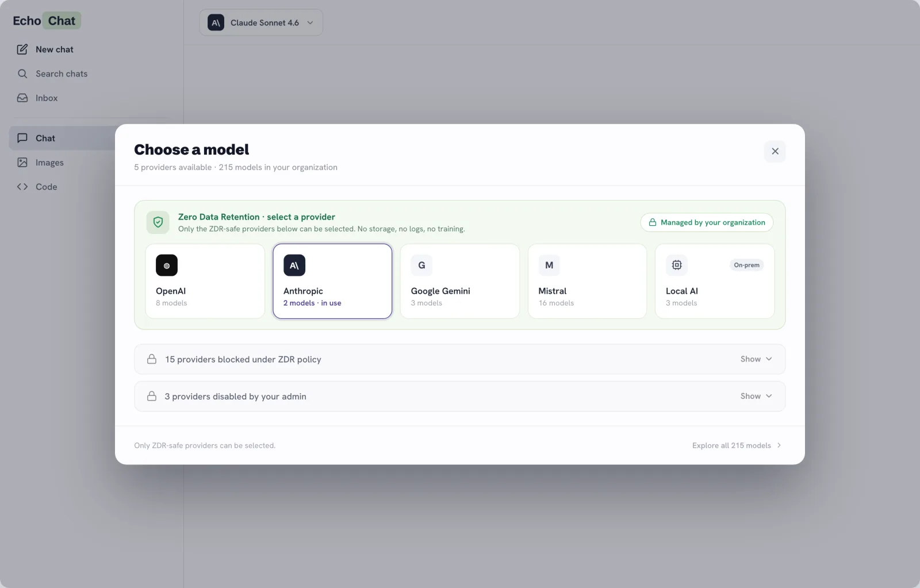
Task: Click the green shield Zero Data Retention icon
Action: (x=158, y=222)
